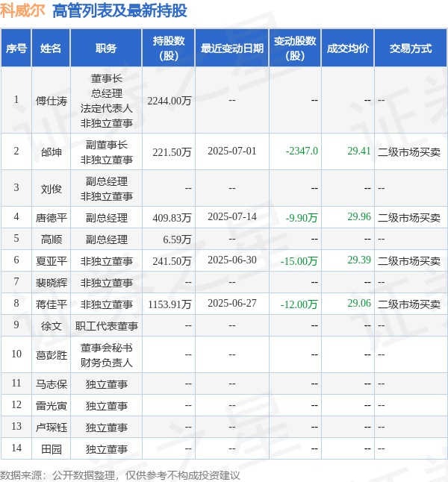Image resolution: width=448 pixels, height=482 pixels.
Task: Select the name 刘俊
Action: click(51, 189)
